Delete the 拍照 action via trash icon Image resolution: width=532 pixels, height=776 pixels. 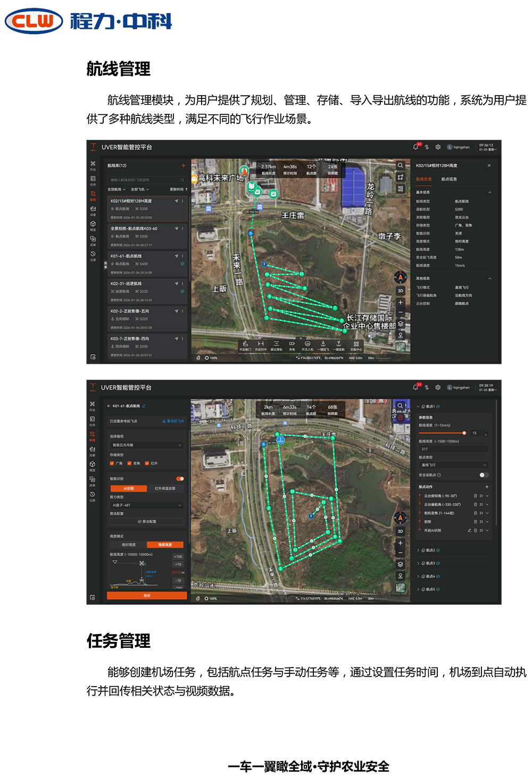coord(475,522)
